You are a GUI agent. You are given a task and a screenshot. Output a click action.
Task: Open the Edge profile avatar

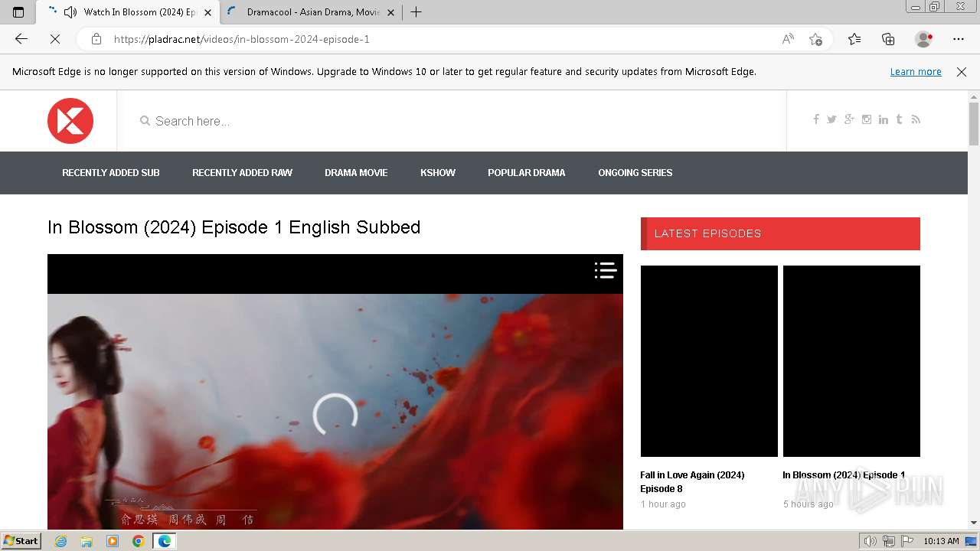(x=923, y=39)
